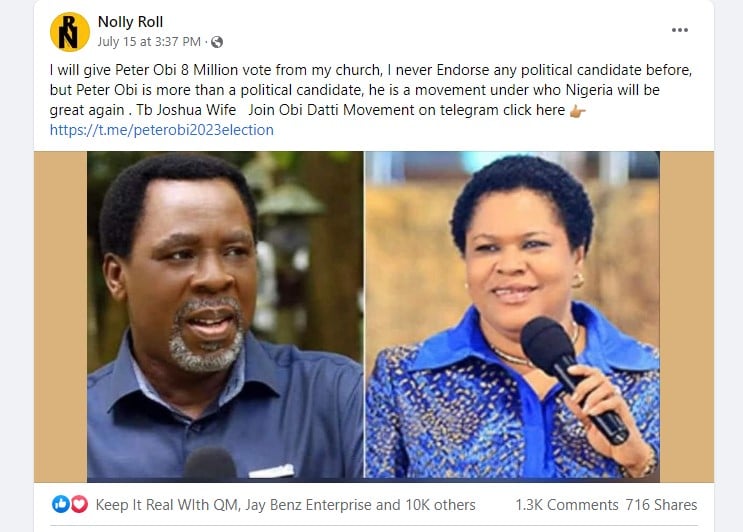Image resolution: width=743 pixels, height=532 pixels.
Task: Click the blue Like reaction icon
Action: (x=61, y=504)
